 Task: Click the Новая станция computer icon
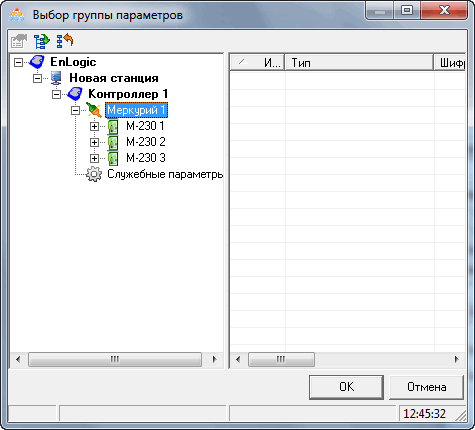tap(56, 78)
